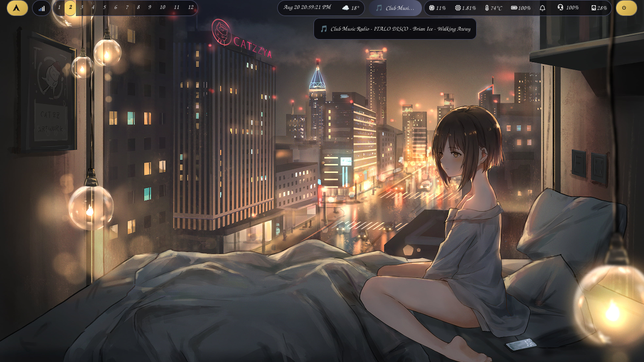Screen dimensions: 644x362
Task: Open the power menu button
Action: 626,8
